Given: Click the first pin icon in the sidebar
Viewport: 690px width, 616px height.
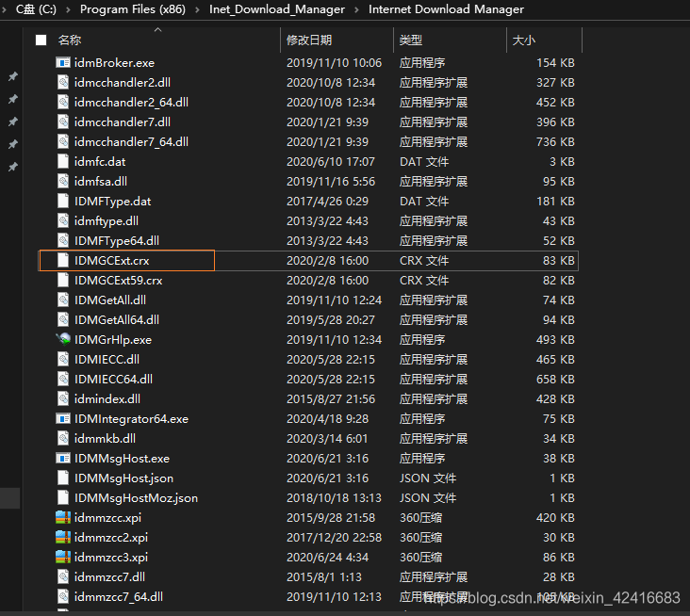Looking at the screenshot, I should pos(13,76).
